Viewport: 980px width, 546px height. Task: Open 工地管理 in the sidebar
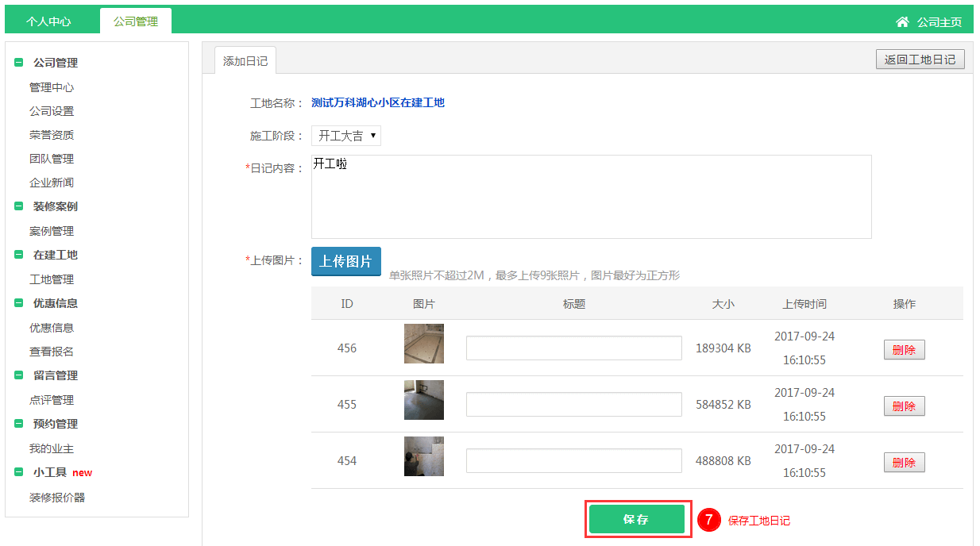[52, 279]
